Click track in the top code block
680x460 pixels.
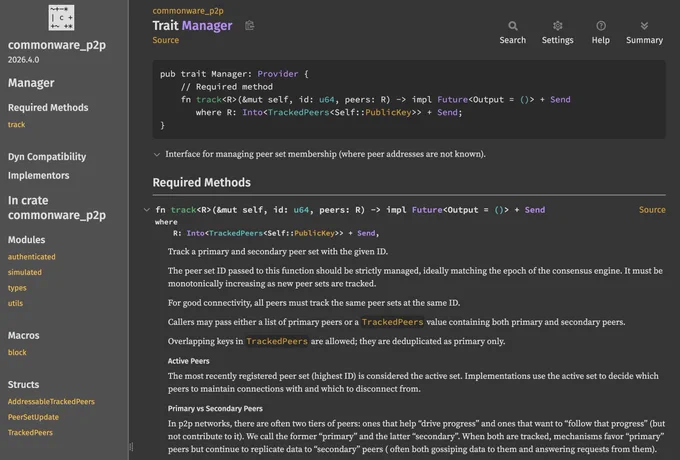[209, 99]
